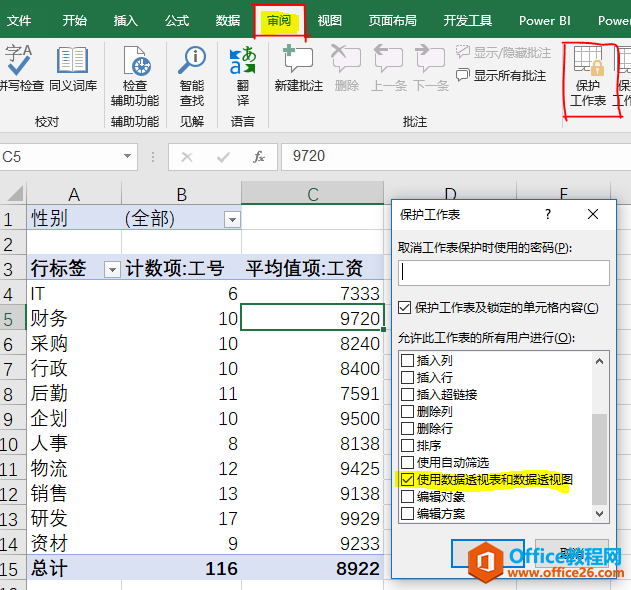The height and width of the screenshot is (590, 631).
Task: Open the File (文件) tab
Action: pos(19,20)
